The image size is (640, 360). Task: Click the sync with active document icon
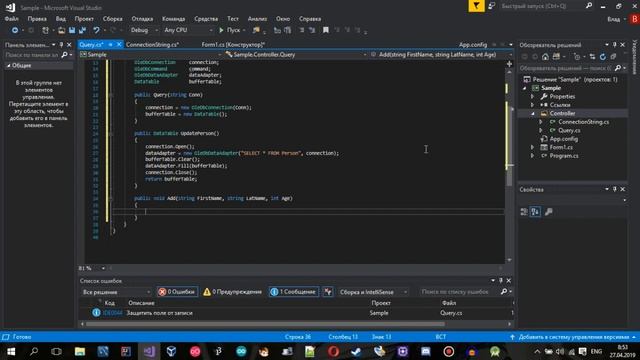click(592, 57)
